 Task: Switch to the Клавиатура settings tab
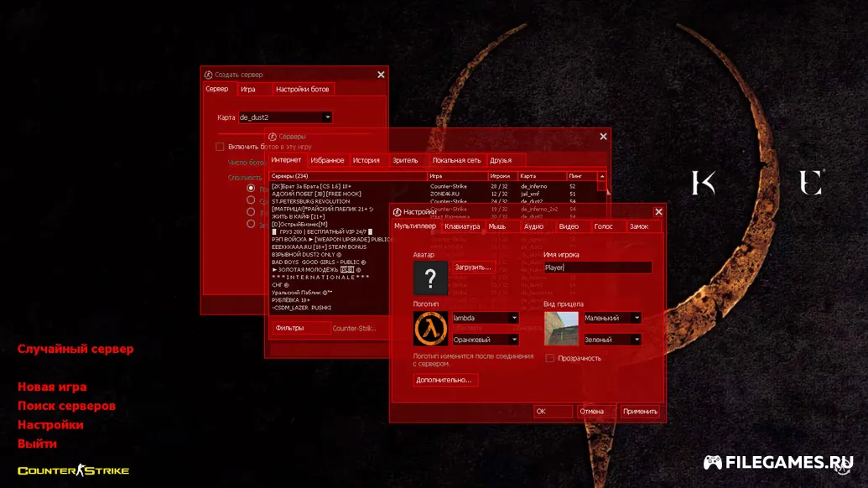click(462, 226)
